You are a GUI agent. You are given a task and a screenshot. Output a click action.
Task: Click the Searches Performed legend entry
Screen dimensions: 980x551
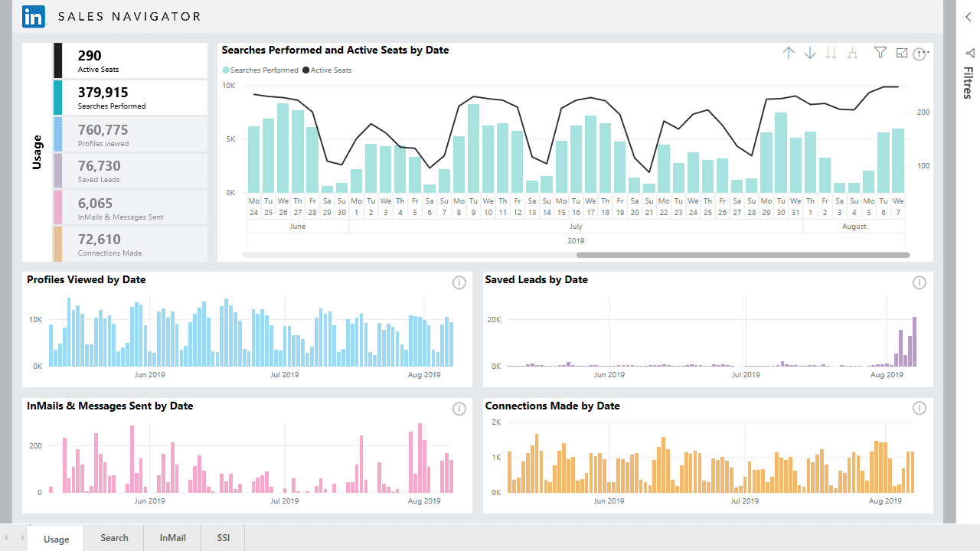(x=260, y=70)
